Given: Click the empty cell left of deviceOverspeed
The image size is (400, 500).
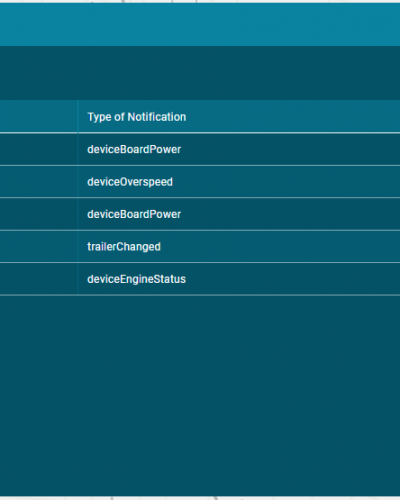Looking at the screenshot, I should coord(39,182).
